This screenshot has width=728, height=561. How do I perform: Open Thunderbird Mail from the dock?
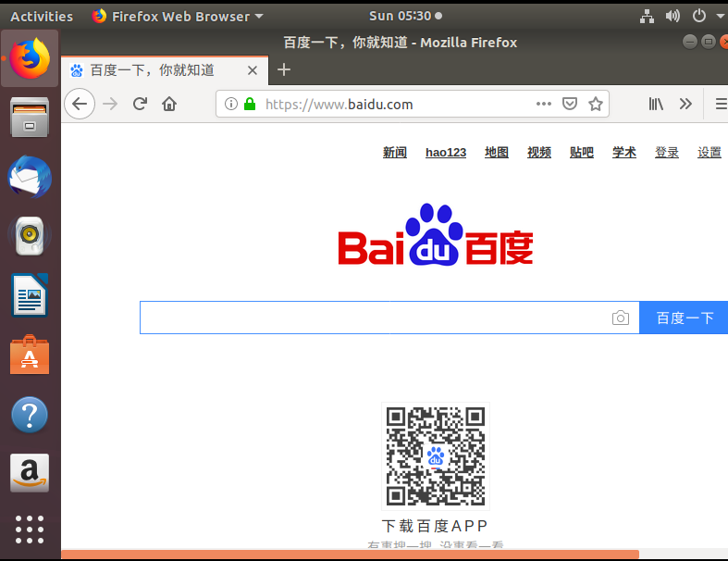(30, 177)
